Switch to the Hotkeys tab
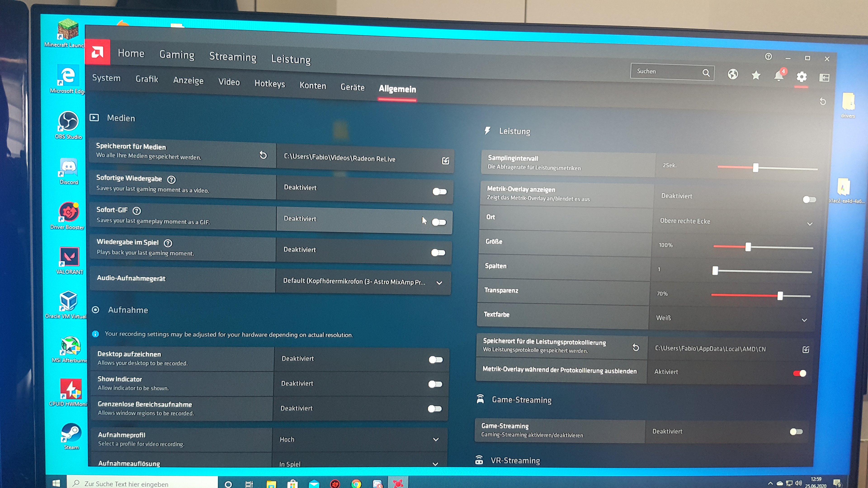The image size is (868, 488). click(270, 84)
